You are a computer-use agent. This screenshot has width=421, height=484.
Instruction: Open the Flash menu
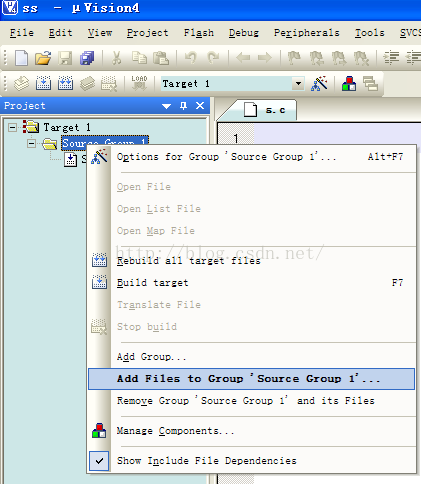point(199,33)
